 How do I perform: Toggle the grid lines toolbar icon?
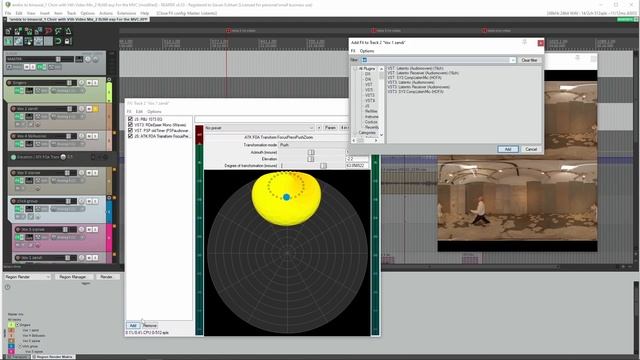point(48,41)
